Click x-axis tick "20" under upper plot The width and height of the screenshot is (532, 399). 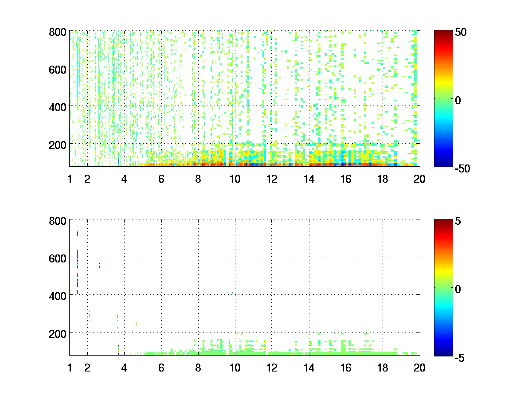pyautogui.click(x=419, y=179)
